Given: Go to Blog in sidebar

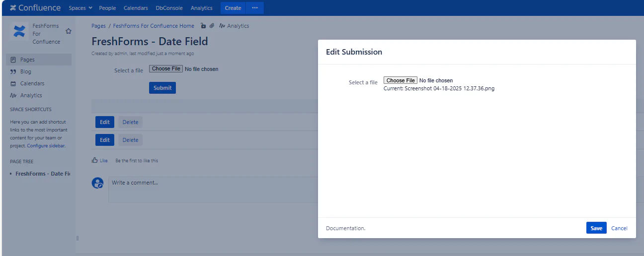Looking at the screenshot, I should [x=25, y=71].
